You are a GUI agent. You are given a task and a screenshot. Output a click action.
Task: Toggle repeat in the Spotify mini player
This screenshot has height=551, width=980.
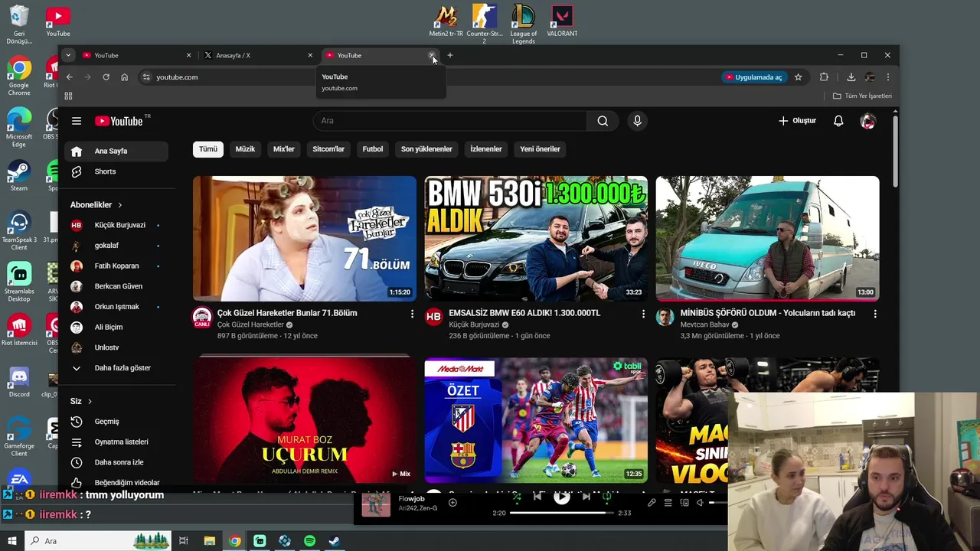click(x=606, y=497)
